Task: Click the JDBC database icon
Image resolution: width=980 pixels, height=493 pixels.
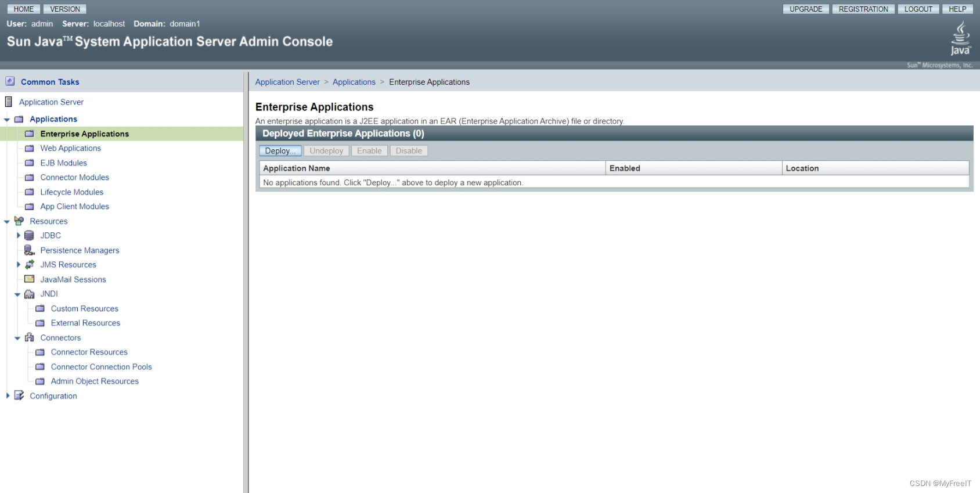Action: click(x=29, y=235)
